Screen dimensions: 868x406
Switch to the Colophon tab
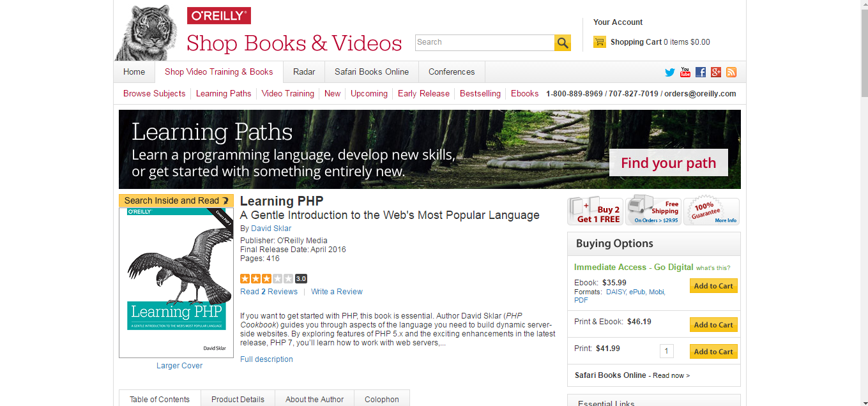click(x=382, y=398)
